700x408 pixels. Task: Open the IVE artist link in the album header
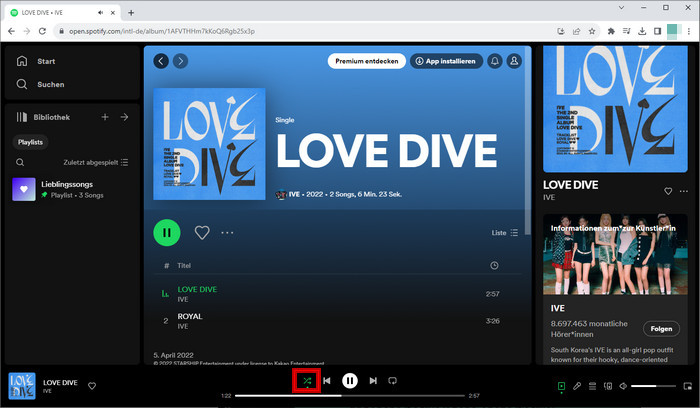point(294,194)
